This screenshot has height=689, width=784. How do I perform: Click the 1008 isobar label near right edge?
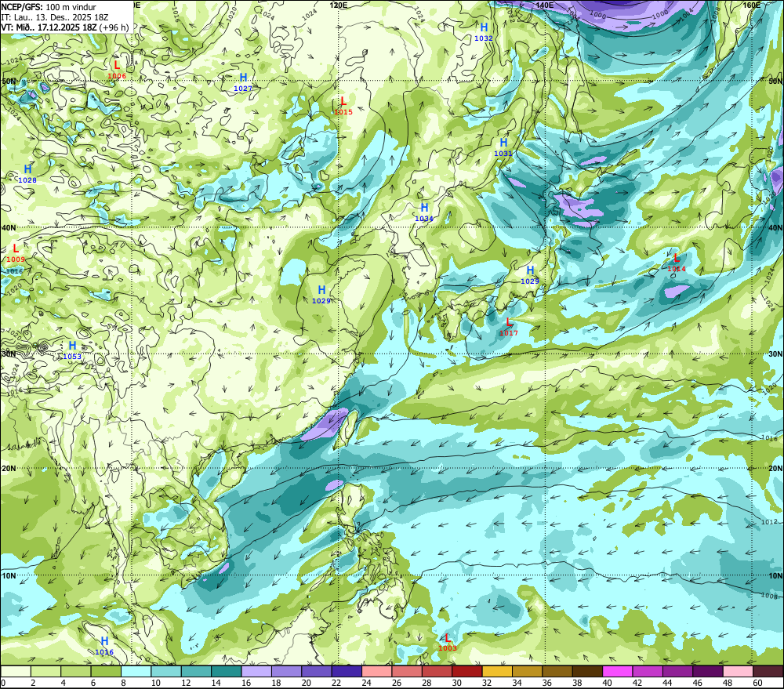(770, 596)
